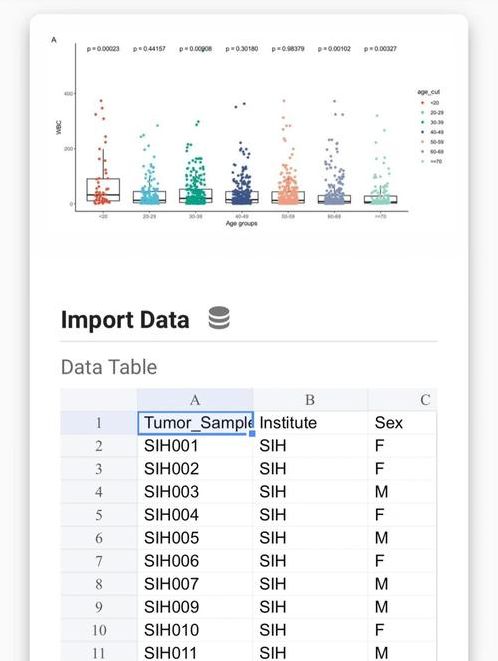Viewport: 498px width, 661px height.
Task: Select row 1 header
Action: click(99, 423)
